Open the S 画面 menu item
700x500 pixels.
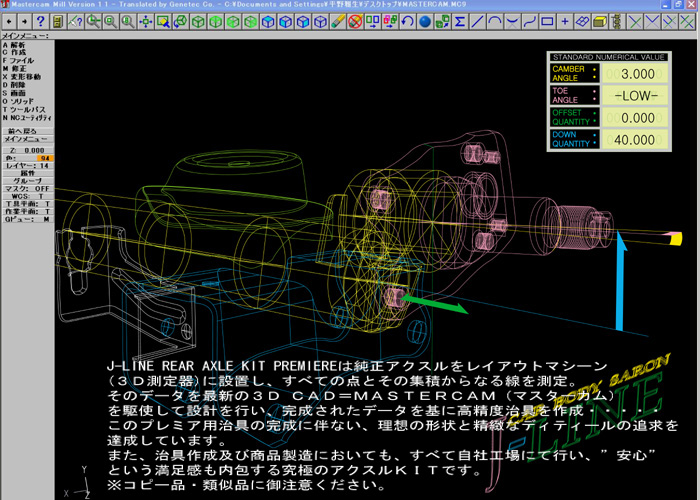coord(14,93)
